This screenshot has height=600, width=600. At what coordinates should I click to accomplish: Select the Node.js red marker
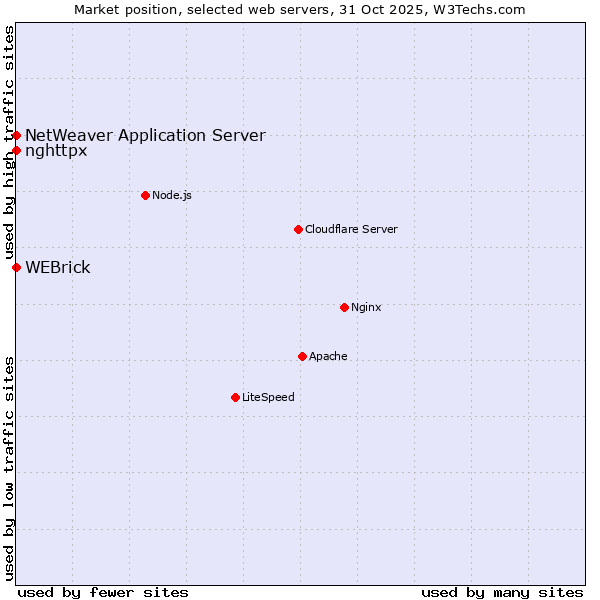point(145,195)
